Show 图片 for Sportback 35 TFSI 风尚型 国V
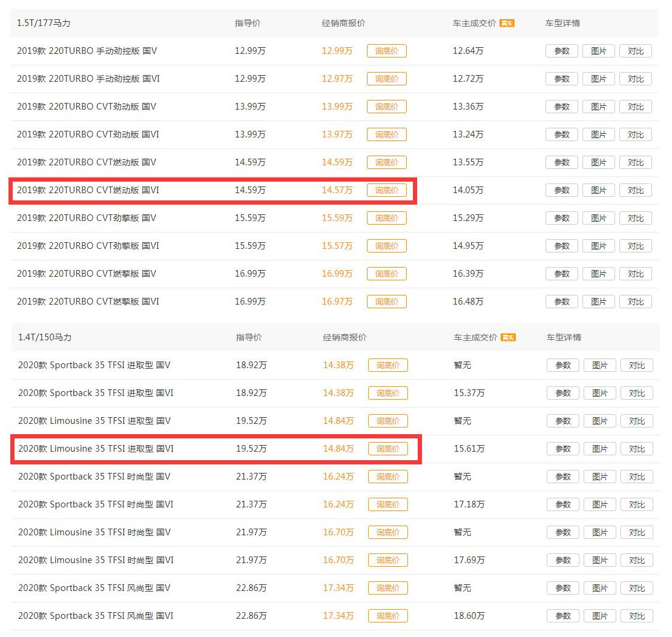 [x=599, y=588]
